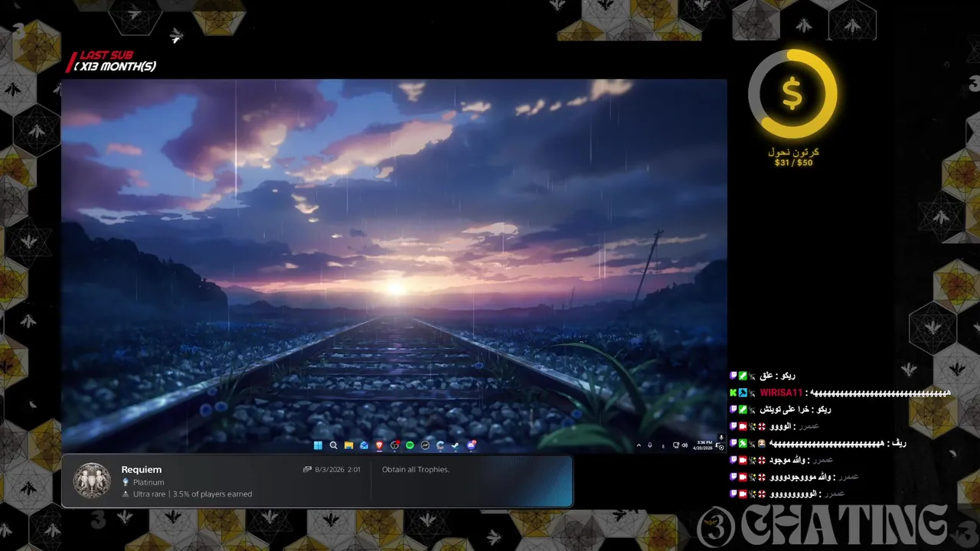The image size is (980, 551).
Task: Open the volume speaker tray icon
Action: pos(684,445)
